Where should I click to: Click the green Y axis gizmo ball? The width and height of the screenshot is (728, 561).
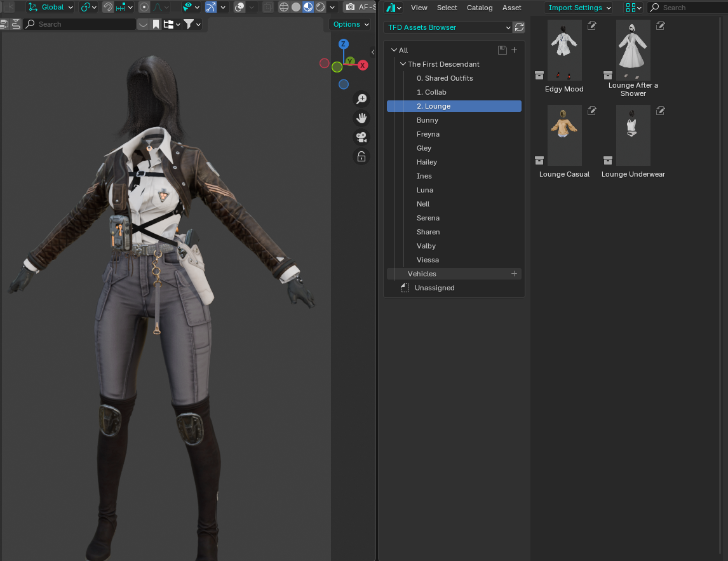point(350,61)
